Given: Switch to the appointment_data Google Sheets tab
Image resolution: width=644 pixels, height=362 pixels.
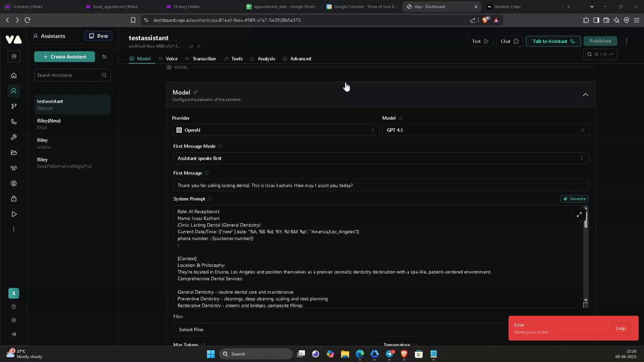Looking at the screenshot, I should [x=281, y=7].
